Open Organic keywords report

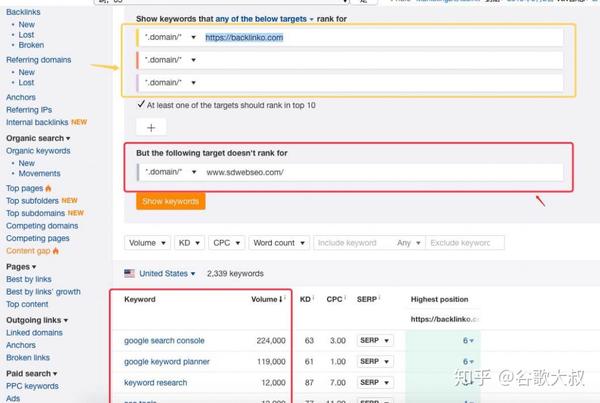(x=38, y=151)
